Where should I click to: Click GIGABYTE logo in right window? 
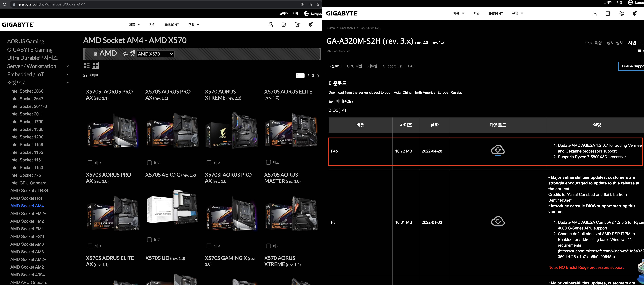(342, 13)
